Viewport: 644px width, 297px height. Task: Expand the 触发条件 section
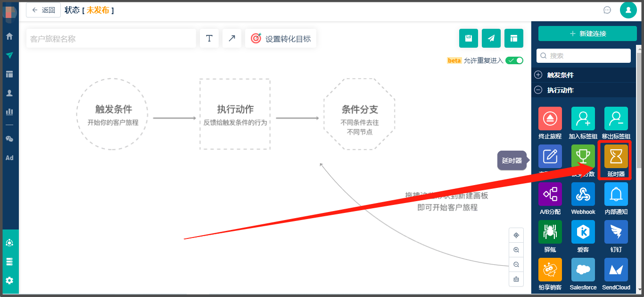584,75
